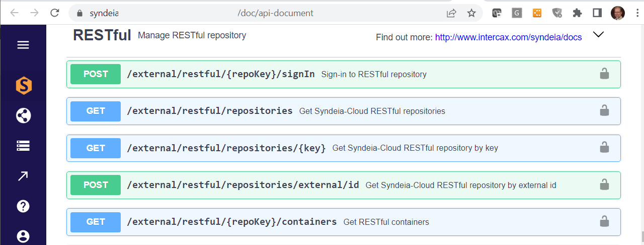Toggle the browser side panel
Viewport: 644px width, 245px height.
click(597, 13)
